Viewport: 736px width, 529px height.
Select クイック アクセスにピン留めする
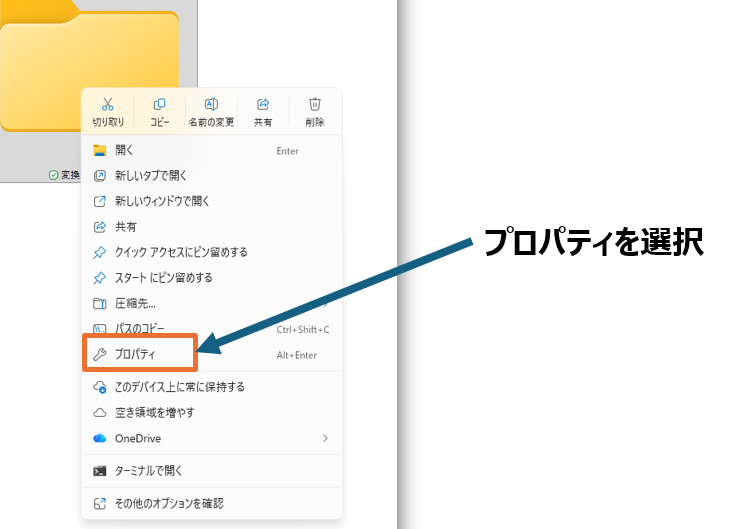211,252
